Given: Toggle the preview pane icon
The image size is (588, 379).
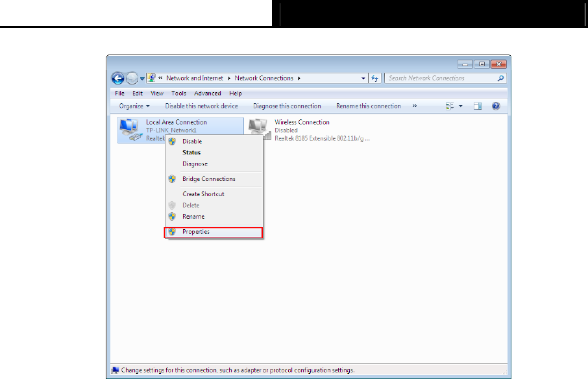Looking at the screenshot, I should point(478,106).
